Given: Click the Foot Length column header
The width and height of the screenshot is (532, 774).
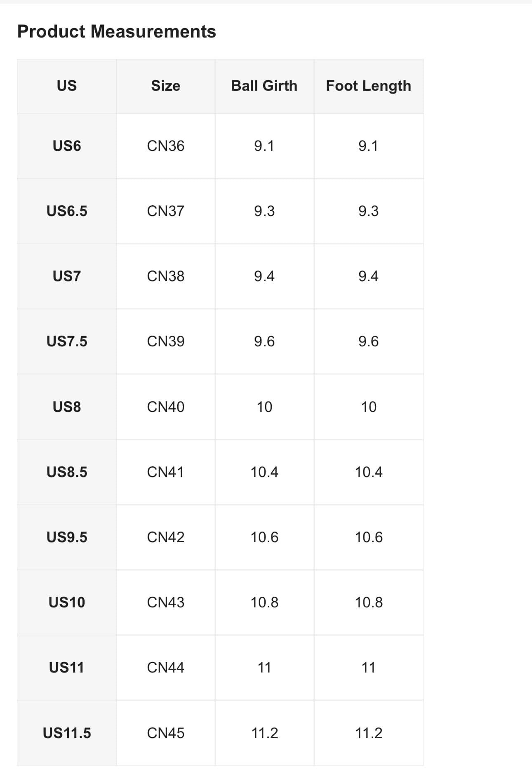Looking at the screenshot, I should point(368,86).
